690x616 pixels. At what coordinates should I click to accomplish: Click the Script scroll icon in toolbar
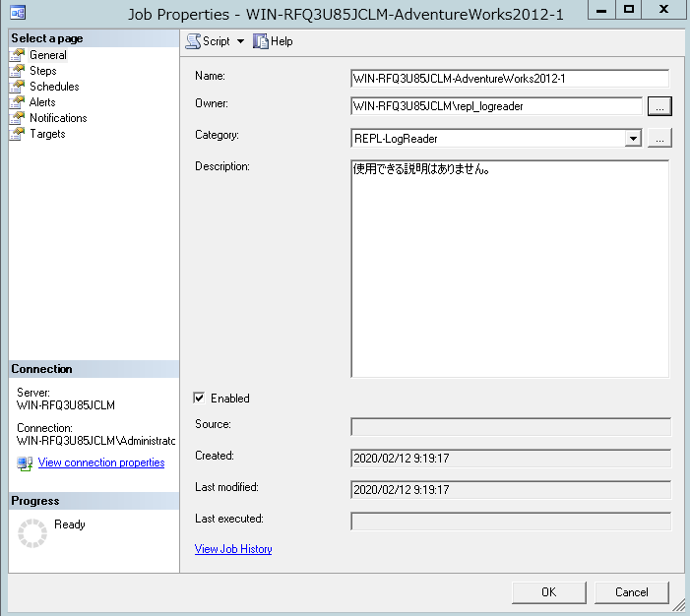tap(193, 41)
